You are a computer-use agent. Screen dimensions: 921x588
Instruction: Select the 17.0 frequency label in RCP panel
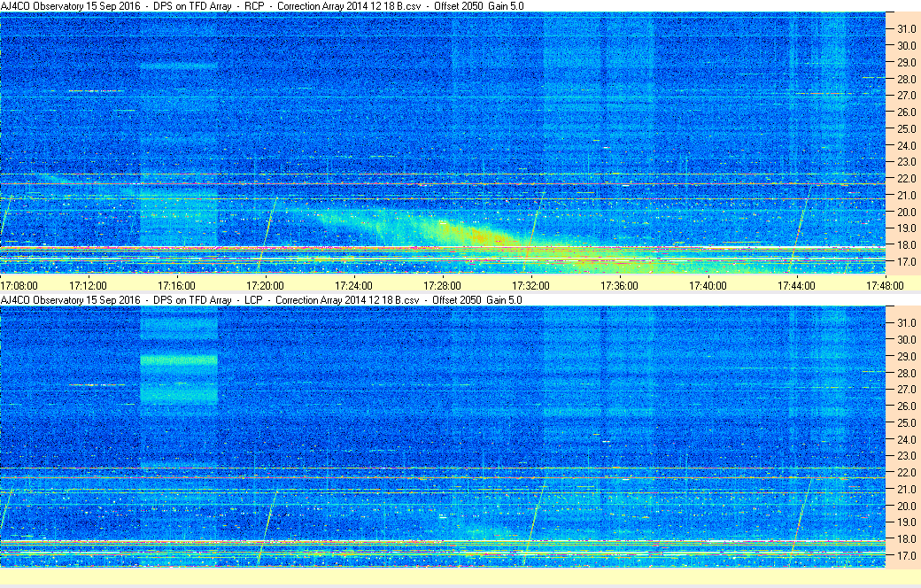[x=906, y=262]
